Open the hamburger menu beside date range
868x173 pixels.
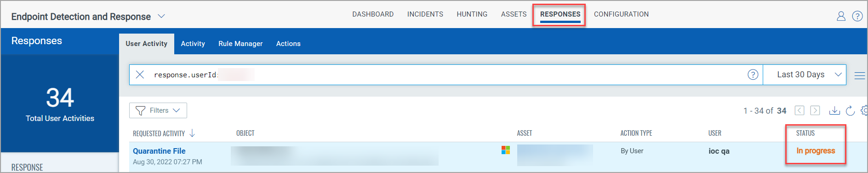859,75
